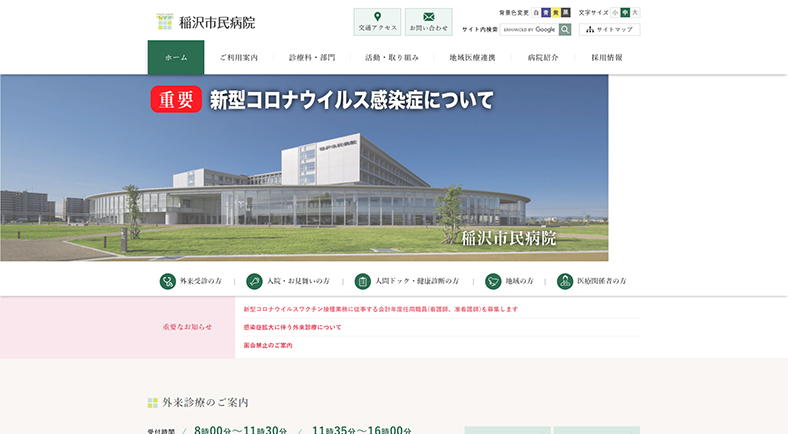Viewport: 788px width, 434px height.
Task: Set background color to white (白)
Action: (536, 13)
